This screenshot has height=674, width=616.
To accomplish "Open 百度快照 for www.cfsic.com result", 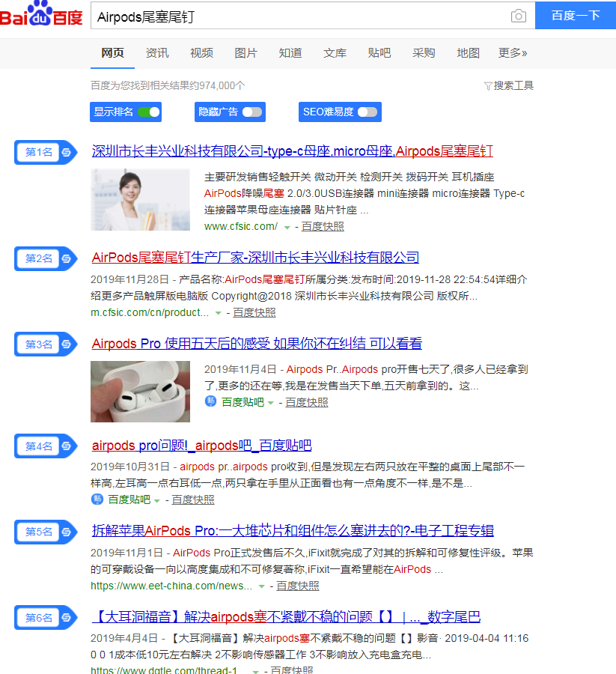I will pos(323,226).
